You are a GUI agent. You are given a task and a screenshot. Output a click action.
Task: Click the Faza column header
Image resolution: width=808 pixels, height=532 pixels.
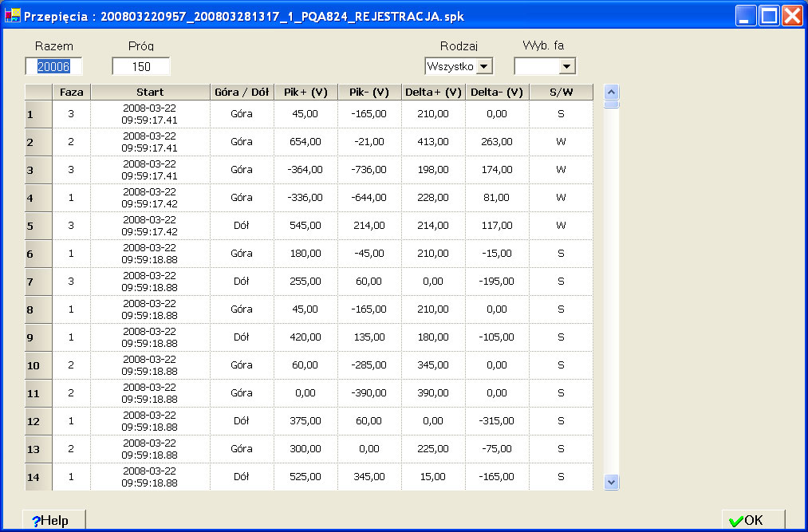coord(71,92)
